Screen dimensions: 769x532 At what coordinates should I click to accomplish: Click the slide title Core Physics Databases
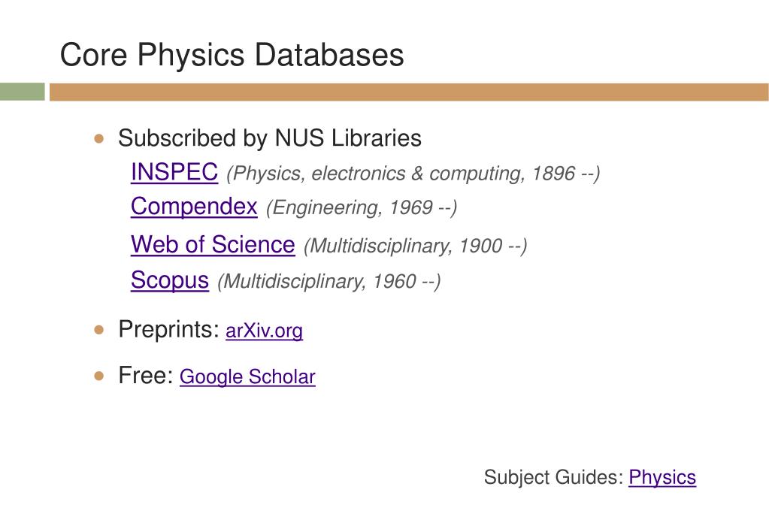point(232,55)
